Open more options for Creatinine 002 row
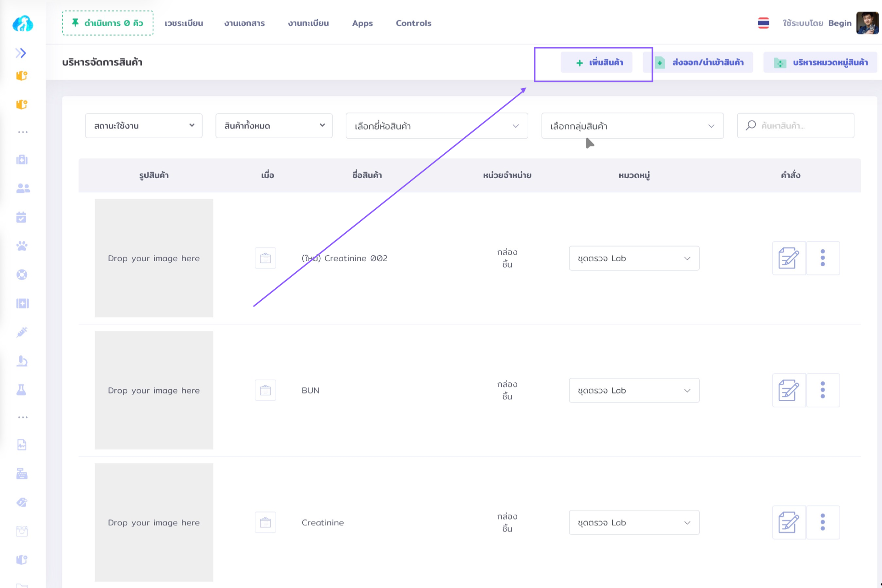Viewport: 882px width, 588px height. coord(822,258)
